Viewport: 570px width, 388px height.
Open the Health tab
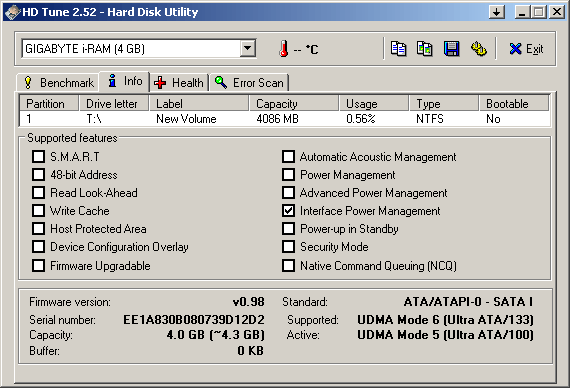tap(179, 83)
